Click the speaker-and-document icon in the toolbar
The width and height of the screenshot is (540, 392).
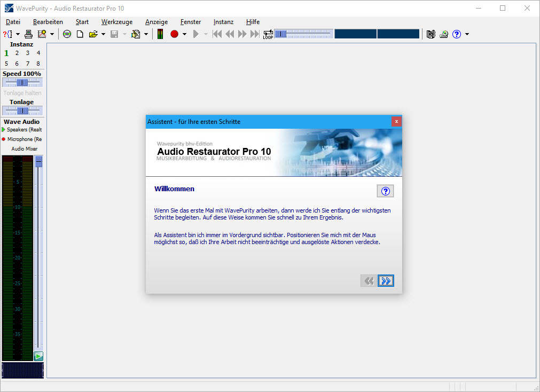point(431,34)
